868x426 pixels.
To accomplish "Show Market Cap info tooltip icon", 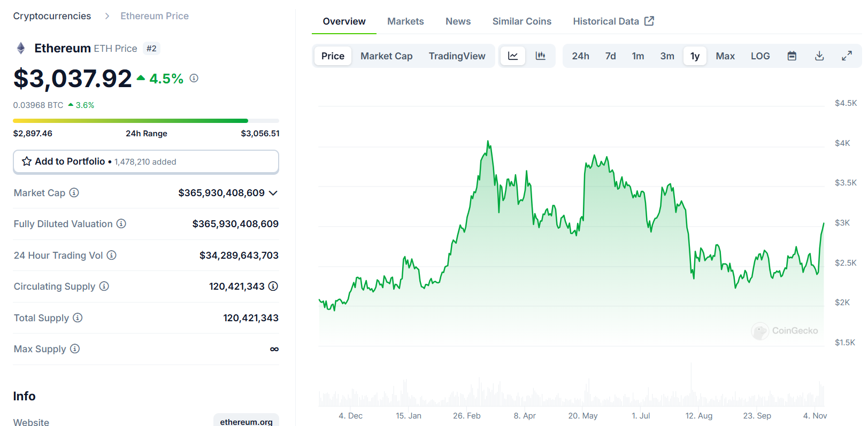I will coord(74,192).
